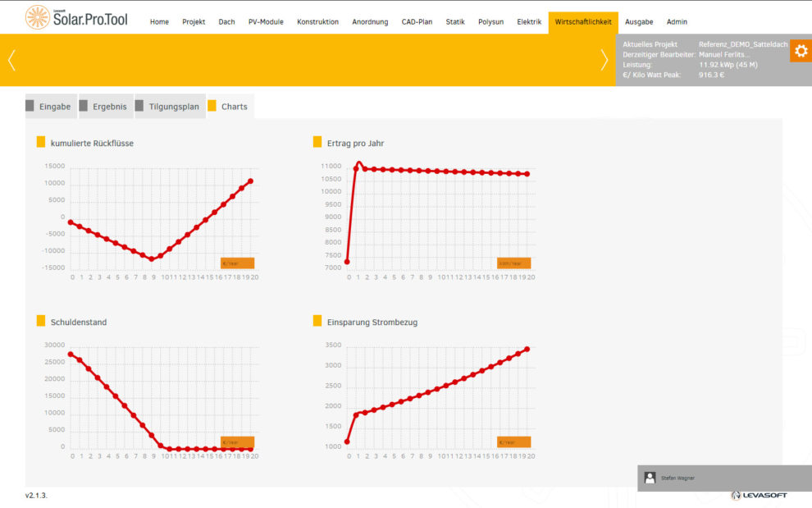
Task: Click the Admin menu item
Action: click(x=677, y=21)
